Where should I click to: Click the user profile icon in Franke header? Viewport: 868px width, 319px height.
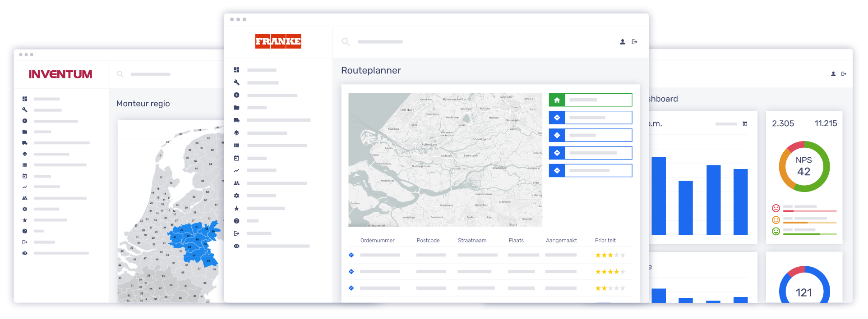pos(623,42)
